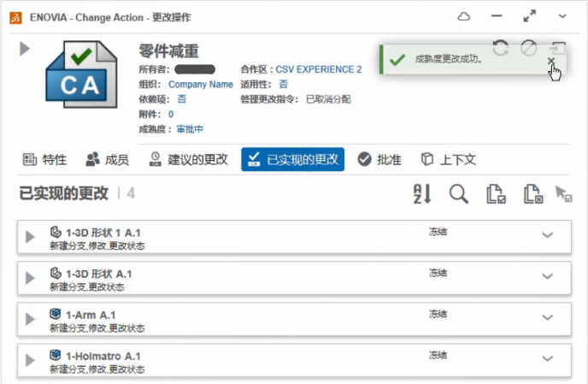Click the large CA change action icon
Screen dimensions: 588x384
81,74
